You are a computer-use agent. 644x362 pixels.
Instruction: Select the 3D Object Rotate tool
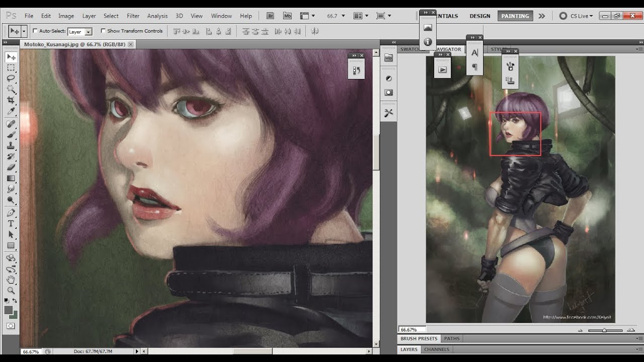click(11, 258)
